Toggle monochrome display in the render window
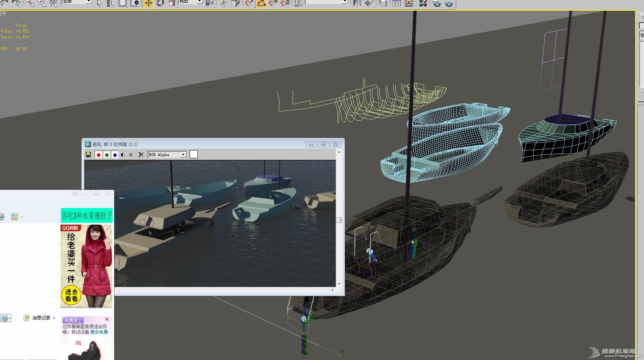 click(x=131, y=155)
